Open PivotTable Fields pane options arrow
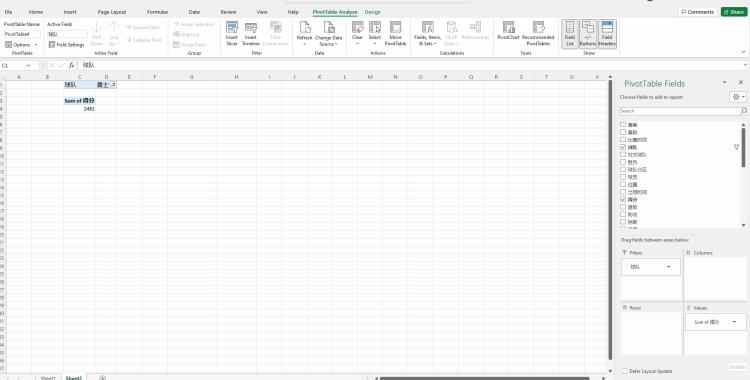Screen dimensions: 750x380 click(x=725, y=82)
